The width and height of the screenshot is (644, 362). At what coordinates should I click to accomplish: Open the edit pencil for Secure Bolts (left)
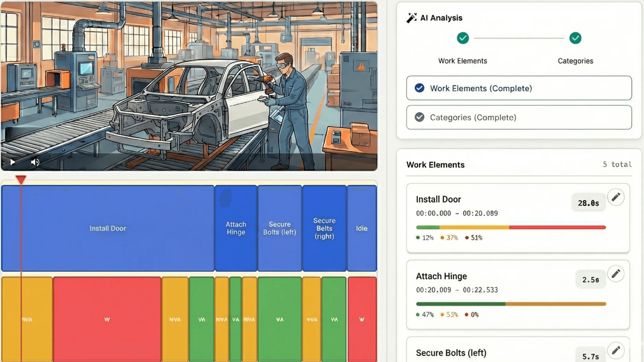[616, 351]
